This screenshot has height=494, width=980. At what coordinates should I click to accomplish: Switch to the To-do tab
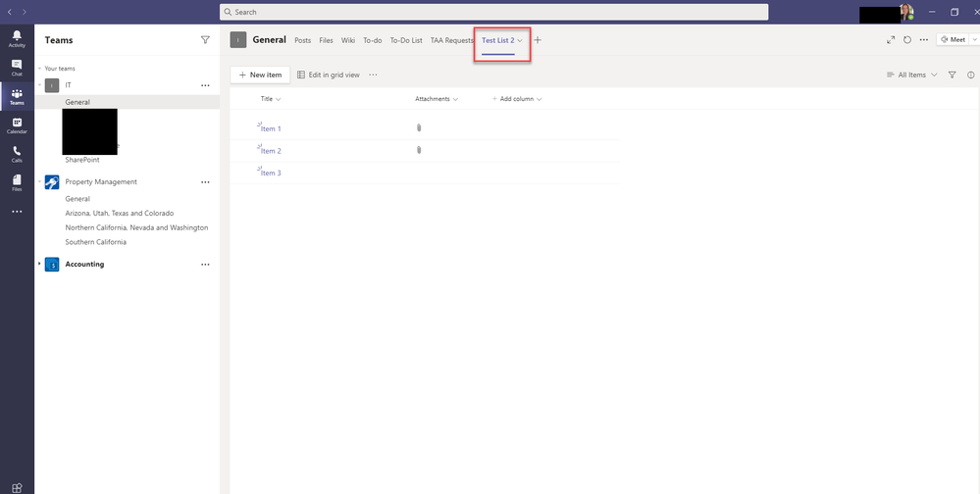coord(373,40)
